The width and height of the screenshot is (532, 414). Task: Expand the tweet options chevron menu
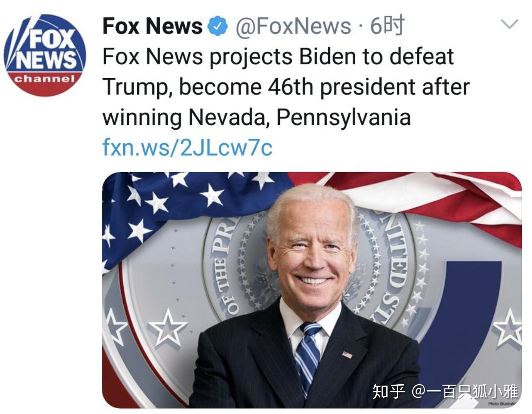[x=509, y=24]
